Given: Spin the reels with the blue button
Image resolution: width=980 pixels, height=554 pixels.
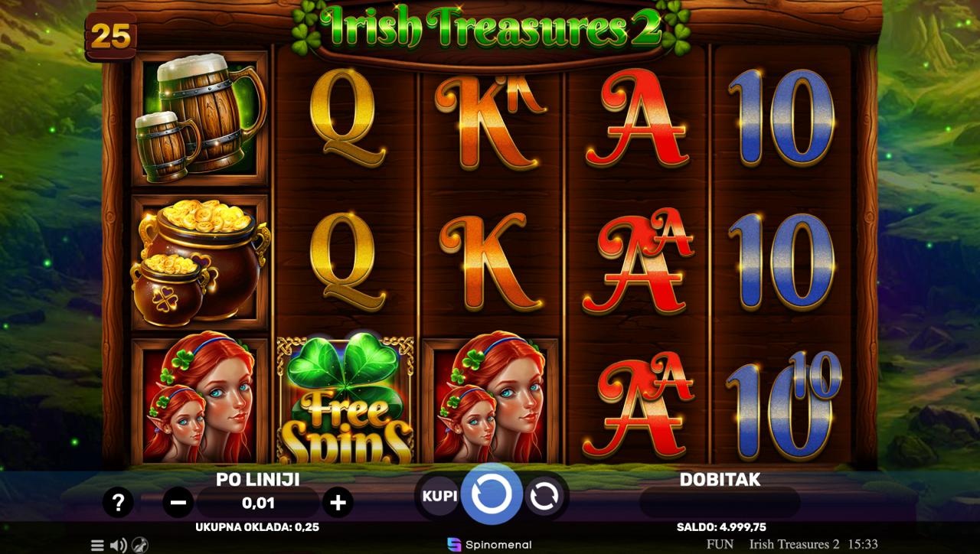Looking at the screenshot, I should coord(492,494).
